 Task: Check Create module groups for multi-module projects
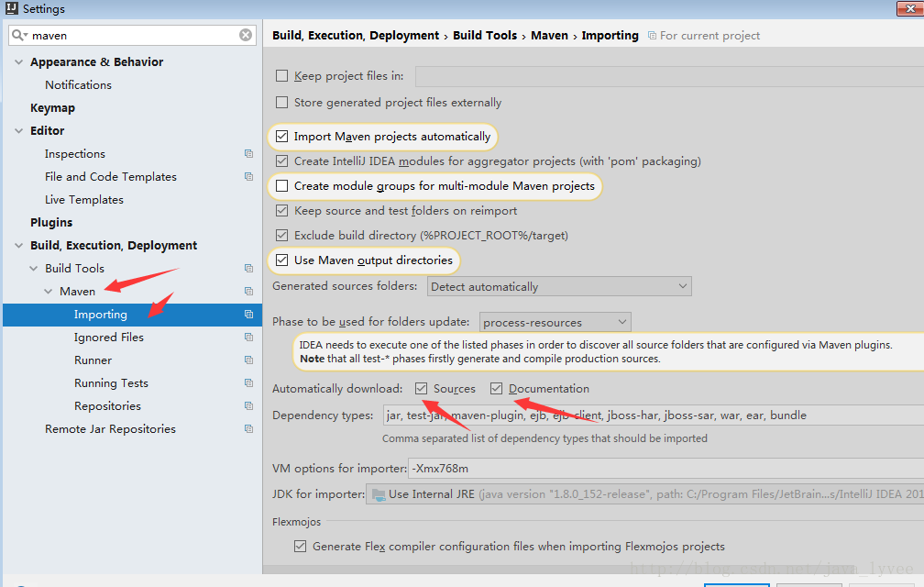coord(281,186)
